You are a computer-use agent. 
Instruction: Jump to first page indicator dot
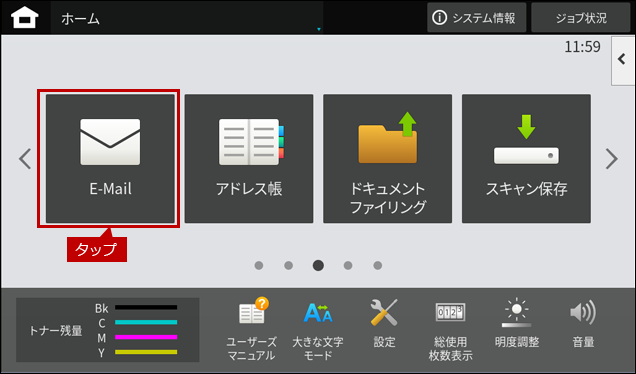point(259,265)
